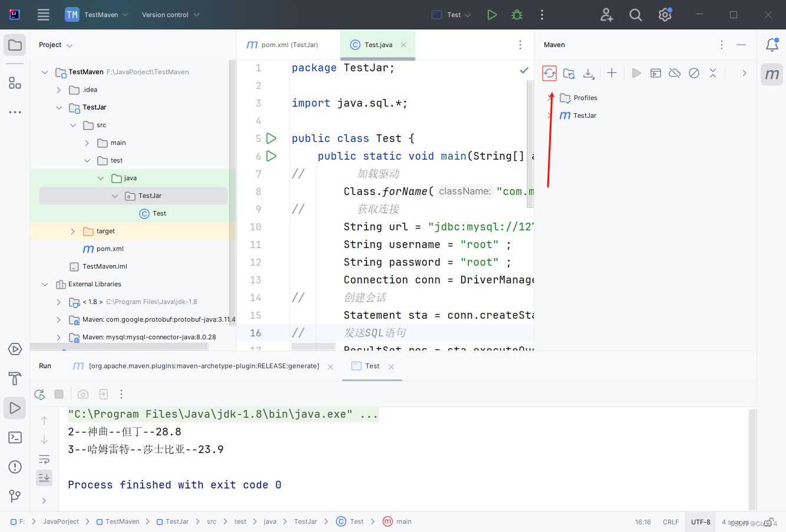Run class Test from the gutter
Screen dimensions: 786x532
271,138
